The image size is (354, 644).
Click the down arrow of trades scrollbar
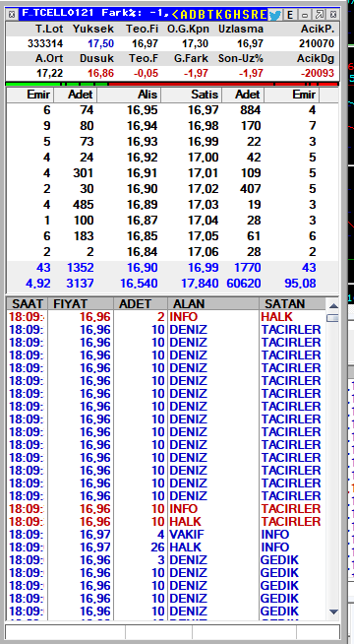coord(333,612)
